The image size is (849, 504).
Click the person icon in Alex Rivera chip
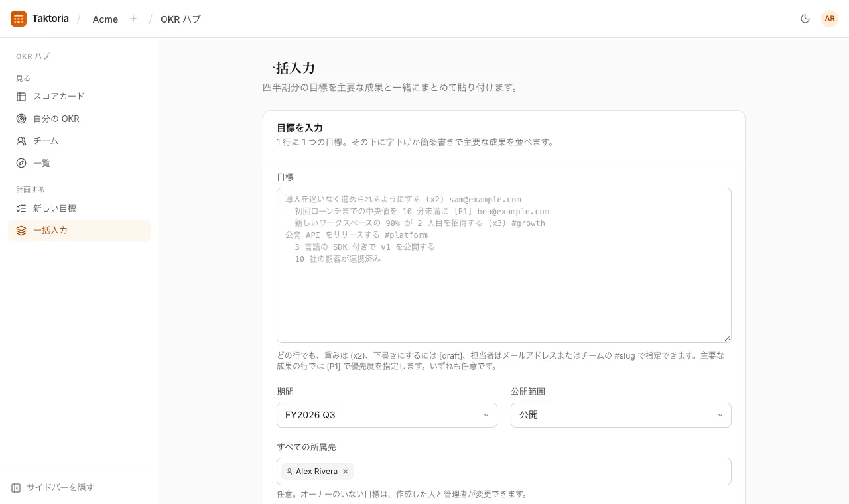(x=289, y=472)
